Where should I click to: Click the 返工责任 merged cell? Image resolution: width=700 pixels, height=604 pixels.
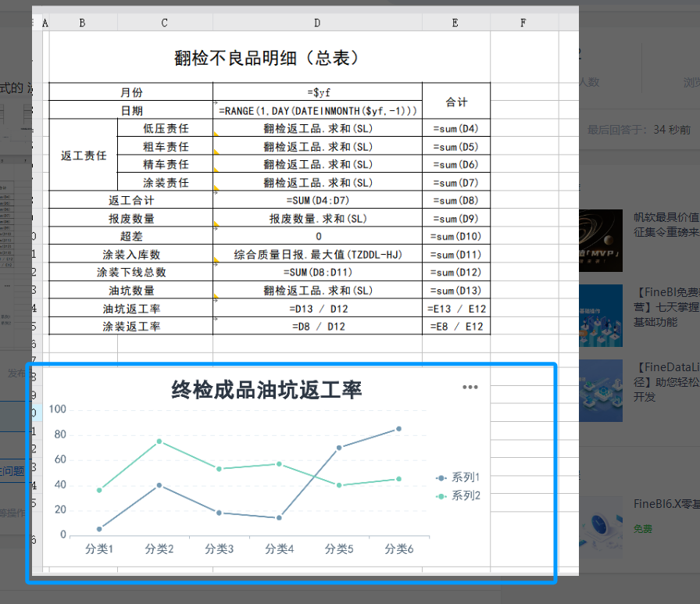[84, 155]
